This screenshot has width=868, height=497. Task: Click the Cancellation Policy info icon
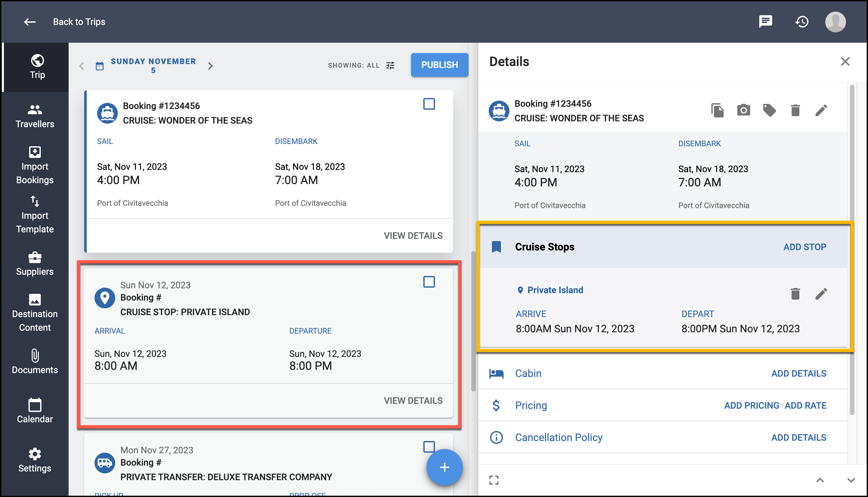click(x=496, y=437)
